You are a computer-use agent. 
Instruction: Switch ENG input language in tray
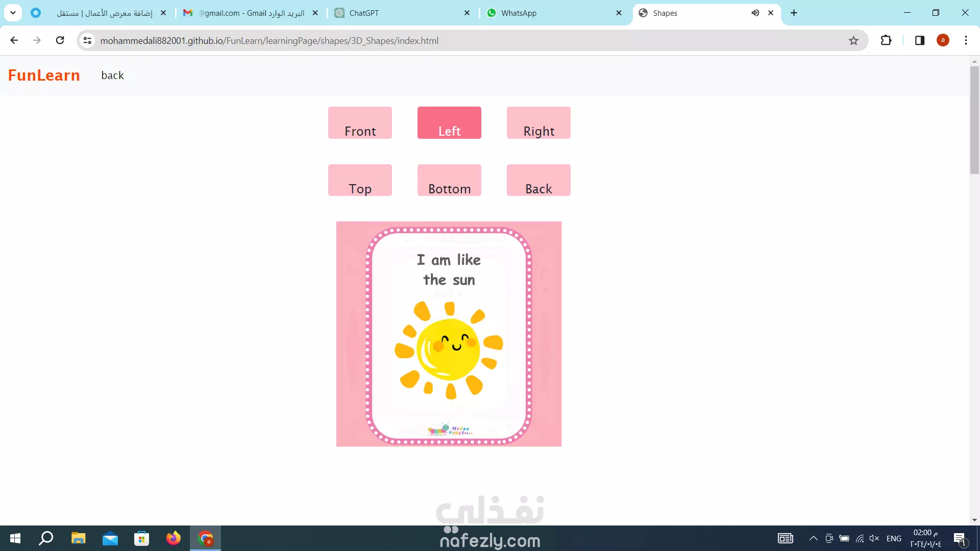(894, 538)
